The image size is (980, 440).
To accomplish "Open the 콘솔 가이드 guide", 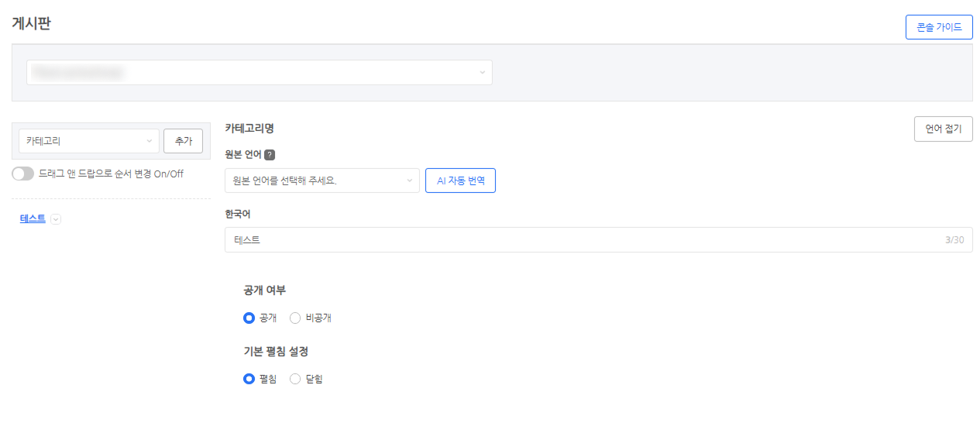I will point(938,27).
